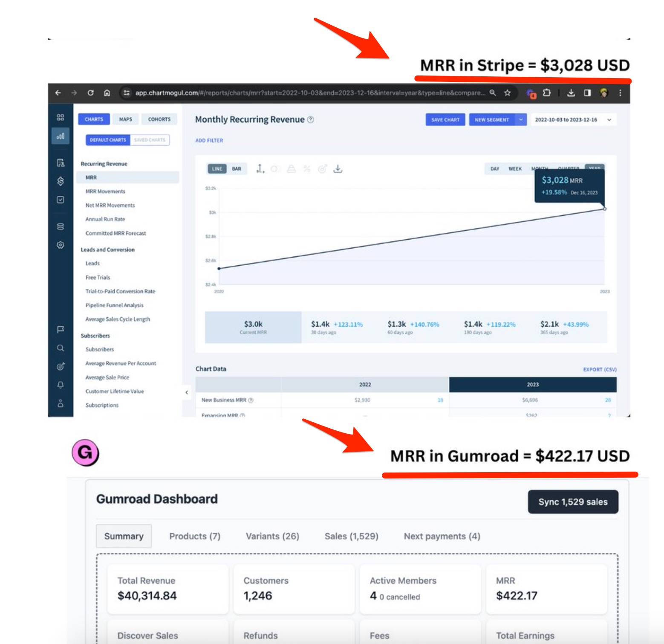Viewport: 664px width, 644px height.
Task: Click the site settings icon in the address bar
Action: [126, 93]
